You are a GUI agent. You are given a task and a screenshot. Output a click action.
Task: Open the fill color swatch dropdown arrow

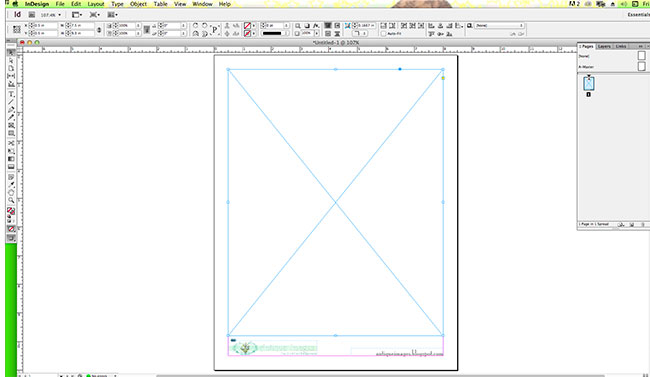pyautogui.click(x=254, y=26)
